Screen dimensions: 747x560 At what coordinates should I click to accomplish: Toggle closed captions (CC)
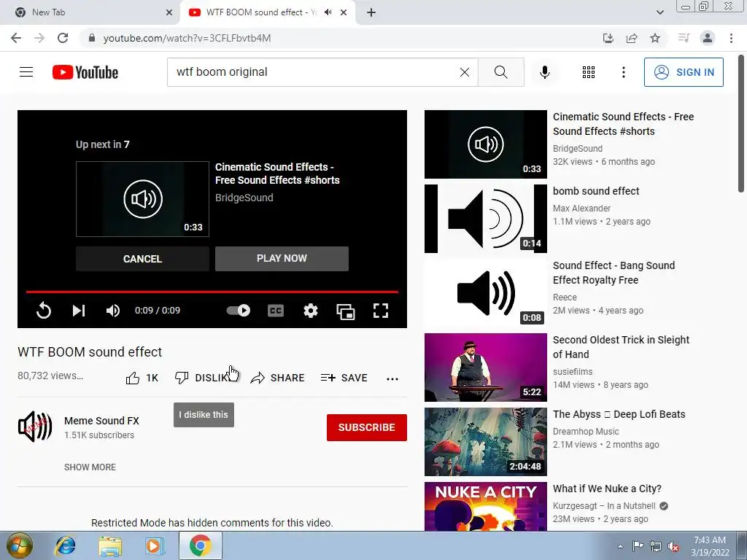click(x=276, y=311)
